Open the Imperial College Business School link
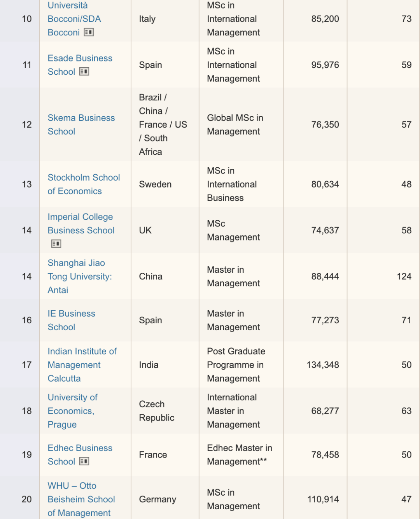The image size is (420, 519). tap(81, 224)
